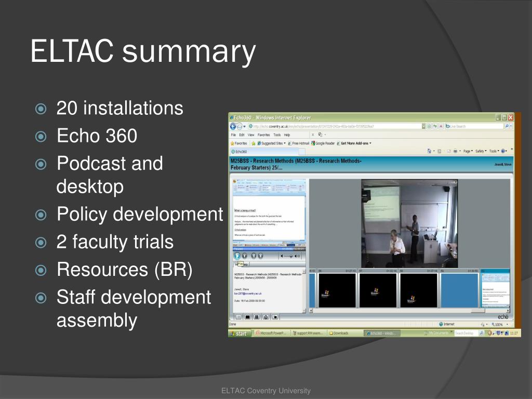This screenshot has height=399, width=532.
Task: Click the lecture room video frame
Action: click(409, 224)
